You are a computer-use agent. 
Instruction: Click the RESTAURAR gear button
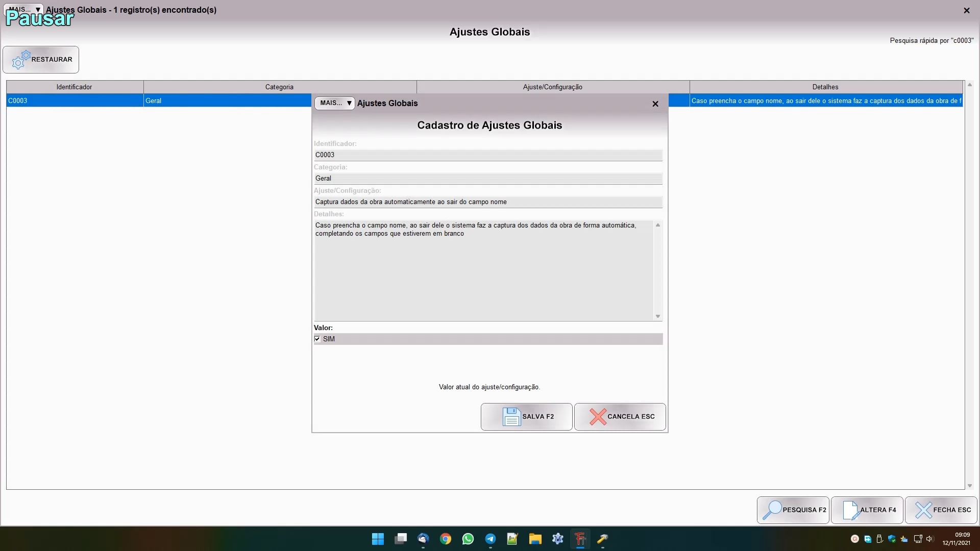[x=41, y=60]
